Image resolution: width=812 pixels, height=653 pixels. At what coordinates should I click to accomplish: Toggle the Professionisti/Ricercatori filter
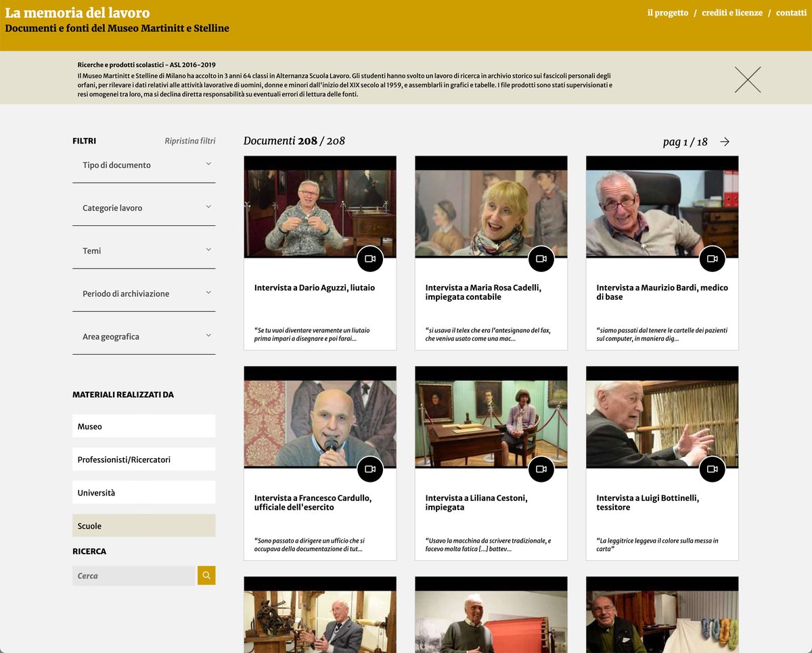pyautogui.click(x=144, y=459)
